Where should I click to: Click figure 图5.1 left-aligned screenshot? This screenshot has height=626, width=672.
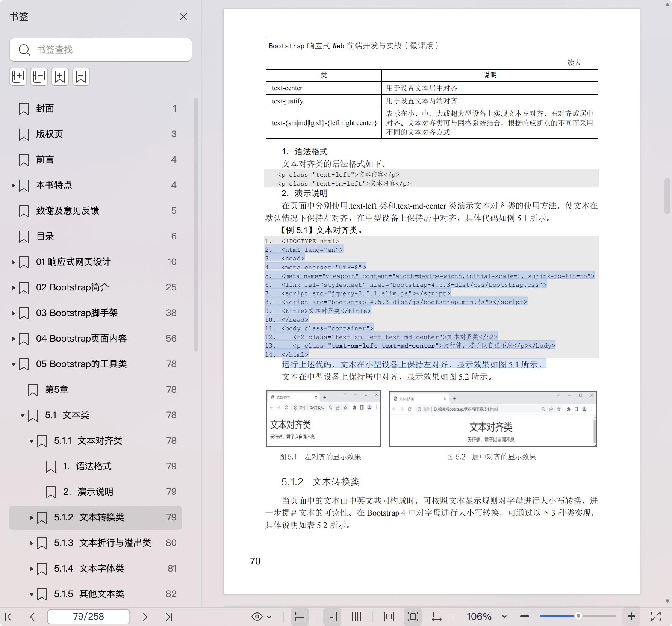[x=324, y=419]
